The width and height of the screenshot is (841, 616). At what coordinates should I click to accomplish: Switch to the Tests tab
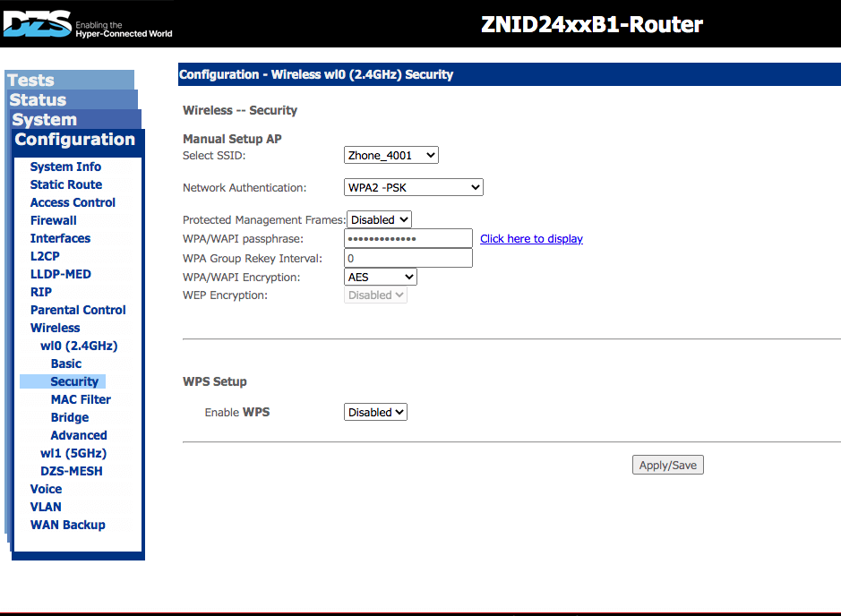[31, 81]
